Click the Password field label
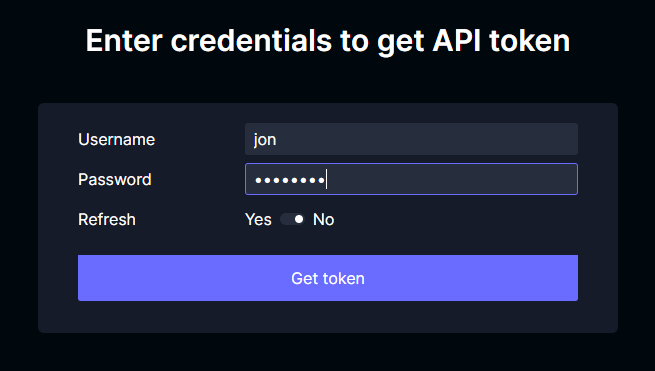 point(115,179)
